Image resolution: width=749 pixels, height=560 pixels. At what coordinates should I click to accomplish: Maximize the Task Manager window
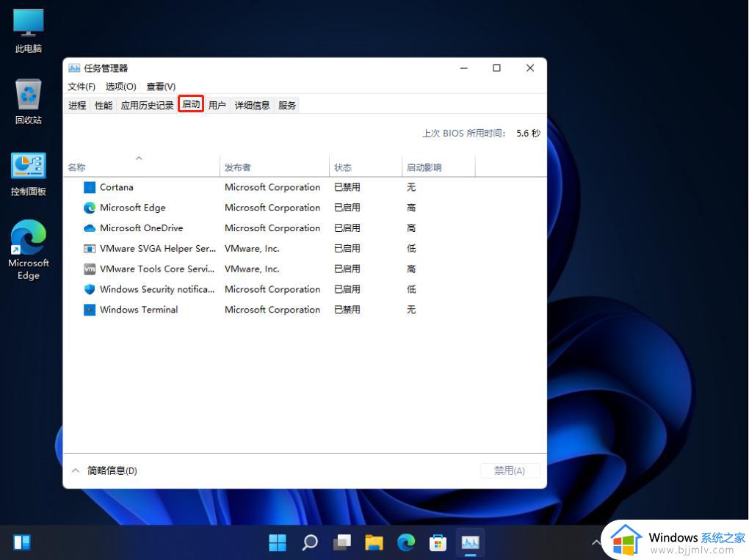click(497, 68)
